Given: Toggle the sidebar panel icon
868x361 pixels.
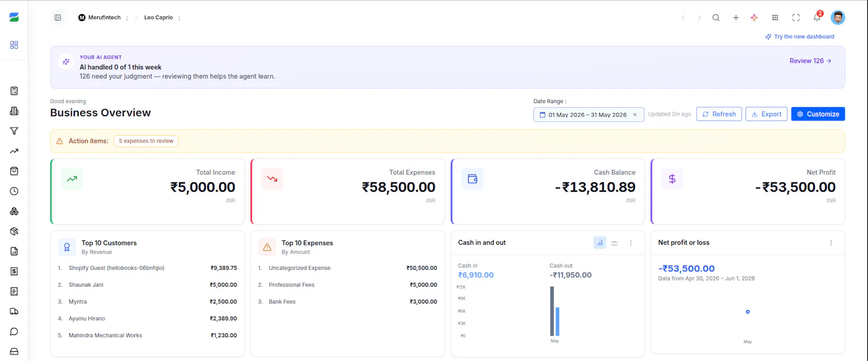Looking at the screenshot, I should pos(58,17).
